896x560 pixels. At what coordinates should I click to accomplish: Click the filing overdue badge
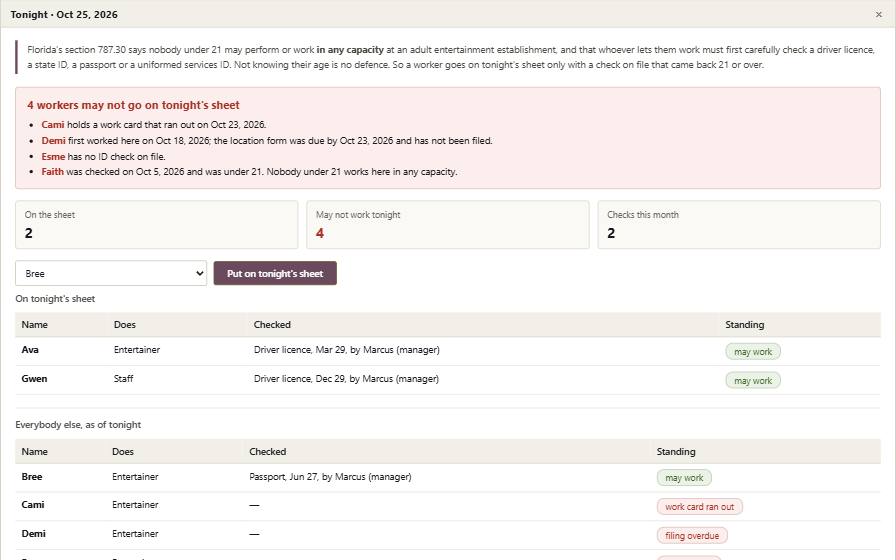click(x=692, y=536)
